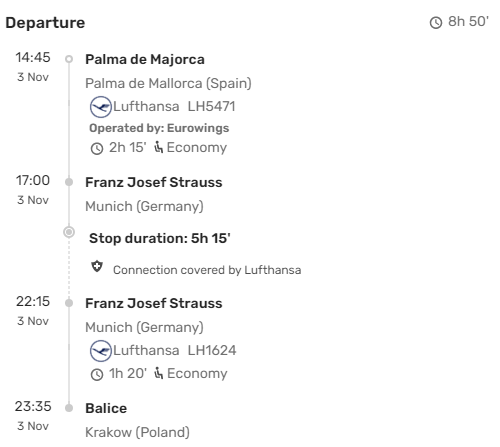Click flight number LH5471

(x=212, y=107)
